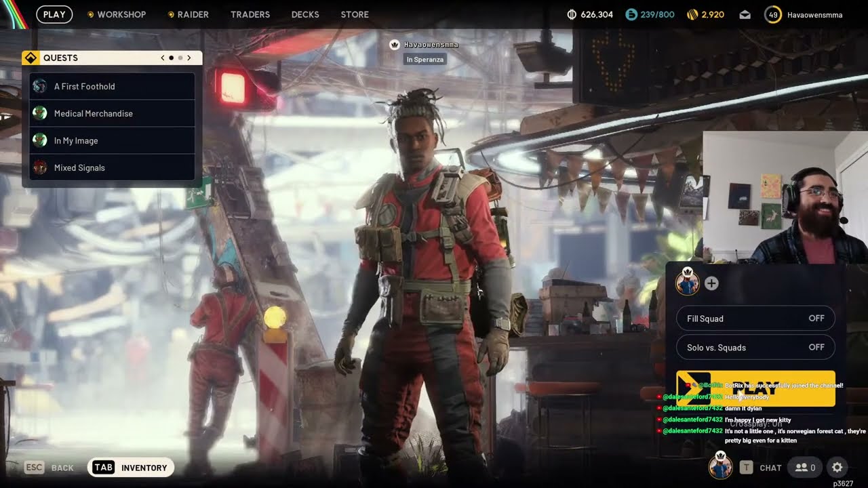868x488 pixels.
Task: Click the p3627 build number text
Action: 844,483
